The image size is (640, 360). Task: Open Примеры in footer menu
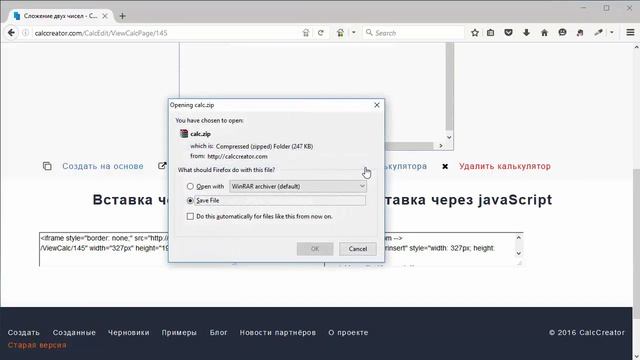click(x=179, y=332)
